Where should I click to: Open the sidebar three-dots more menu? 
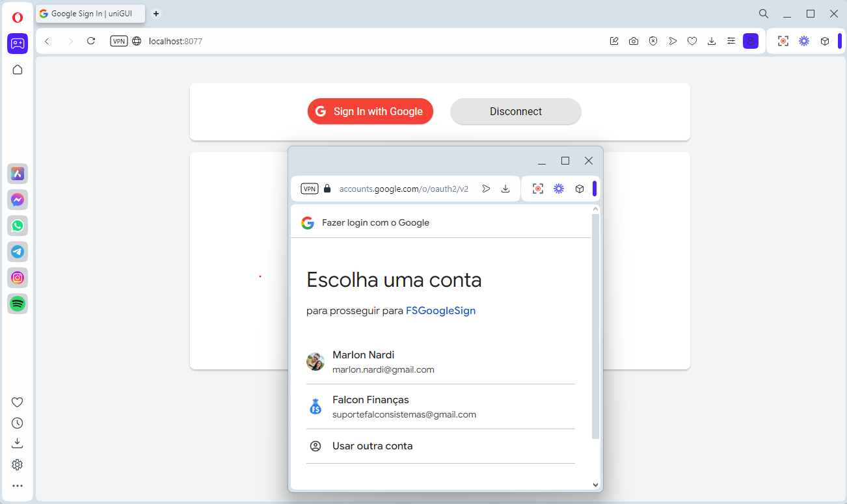click(18, 486)
